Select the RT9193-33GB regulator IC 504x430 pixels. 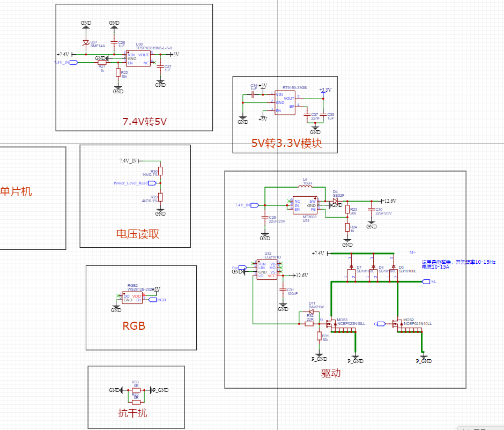pyautogui.click(x=285, y=102)
